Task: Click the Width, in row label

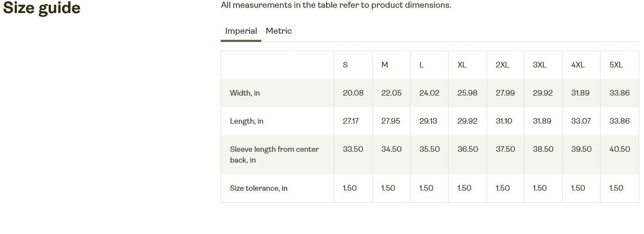Action: [x=245, y=93]
